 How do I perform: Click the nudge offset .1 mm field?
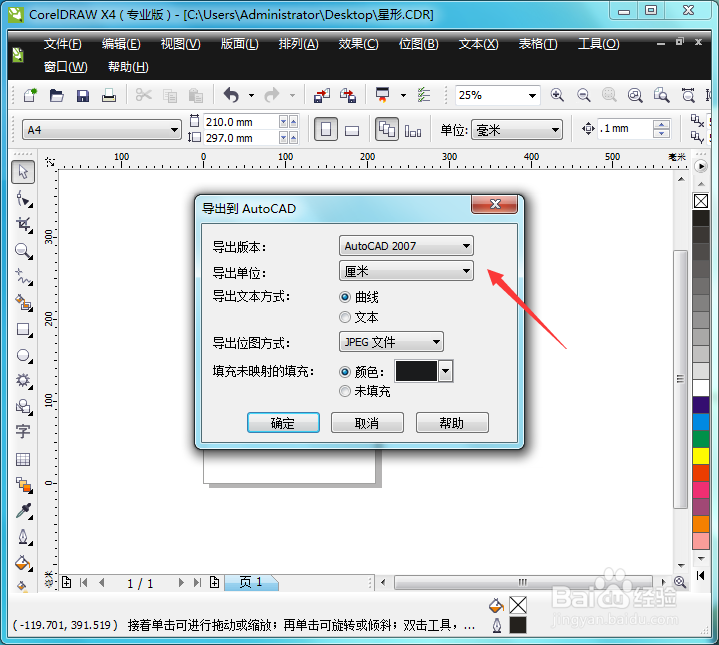point(625,128)
